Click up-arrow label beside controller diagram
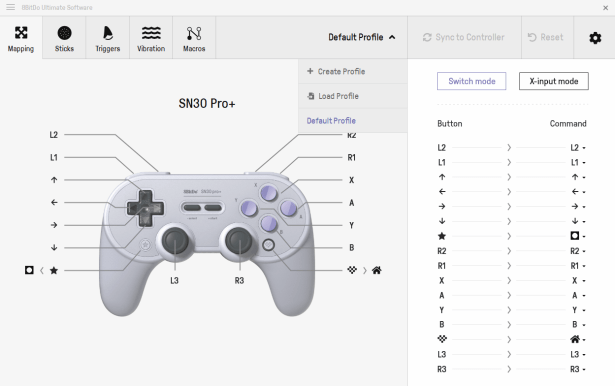 (54, 180)
